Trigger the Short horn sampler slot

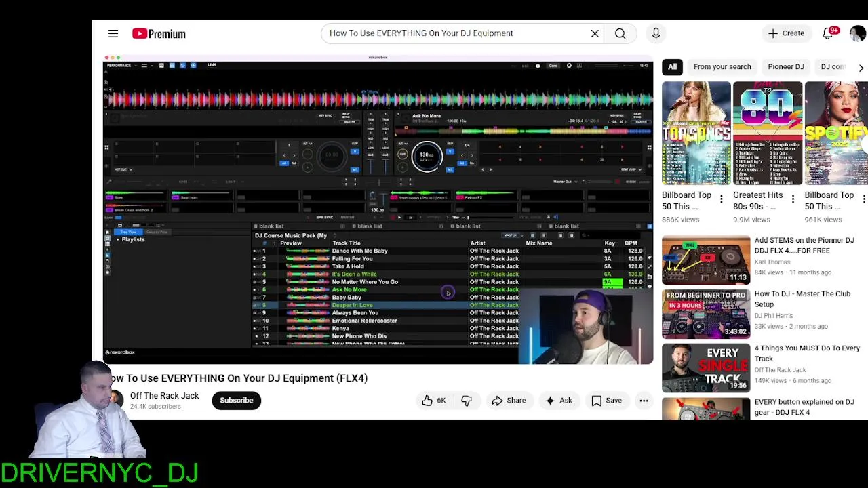(202, 196)
